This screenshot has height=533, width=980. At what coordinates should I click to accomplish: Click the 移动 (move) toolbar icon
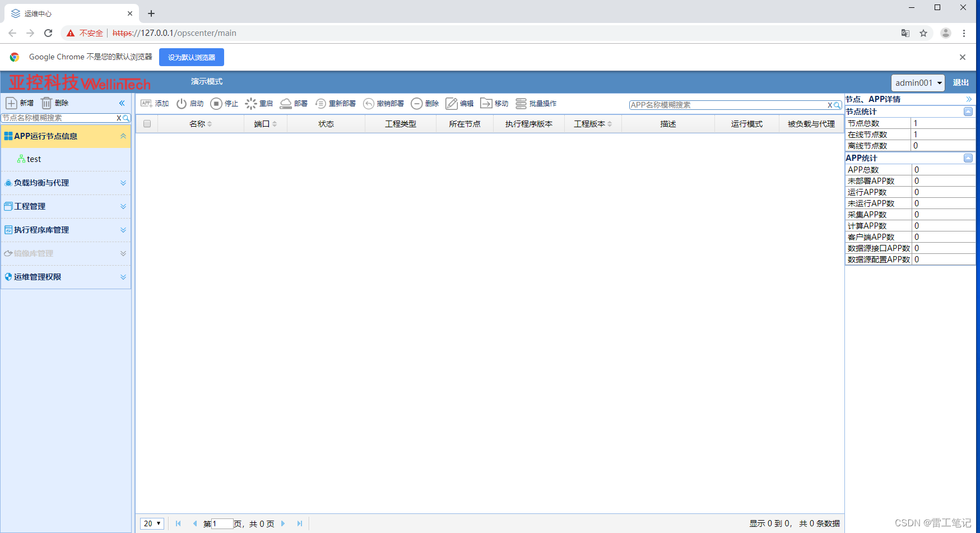click(486, 104)
